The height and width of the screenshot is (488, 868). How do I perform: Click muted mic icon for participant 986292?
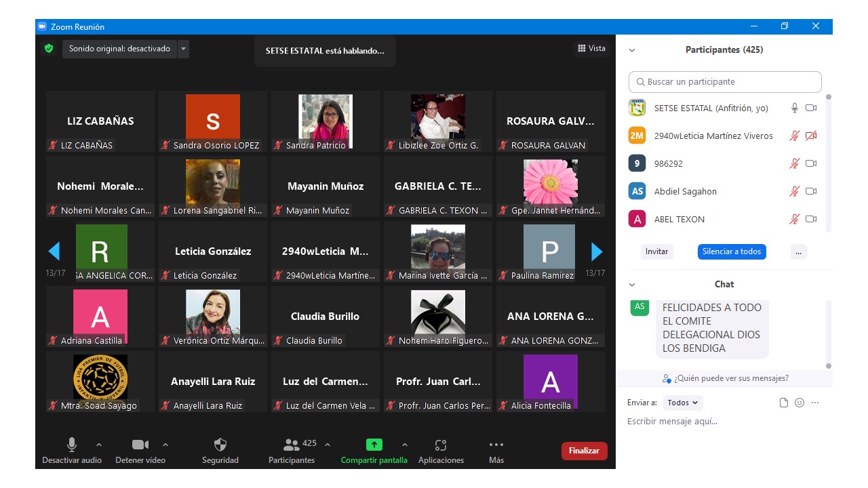(x=795, y=163)
